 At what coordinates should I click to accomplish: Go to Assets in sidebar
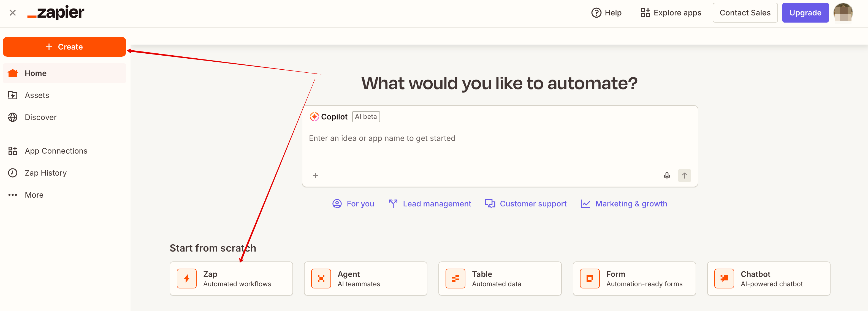(x=37, y=95)
